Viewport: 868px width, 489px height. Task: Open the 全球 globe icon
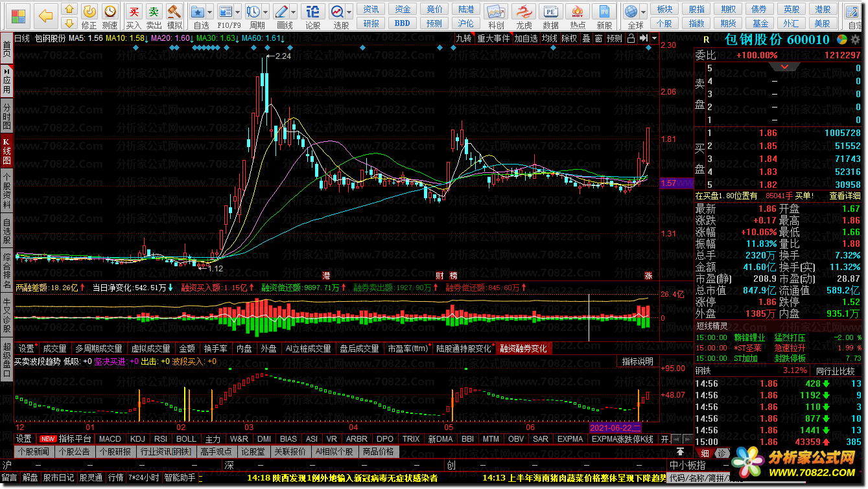click(631, 12)
